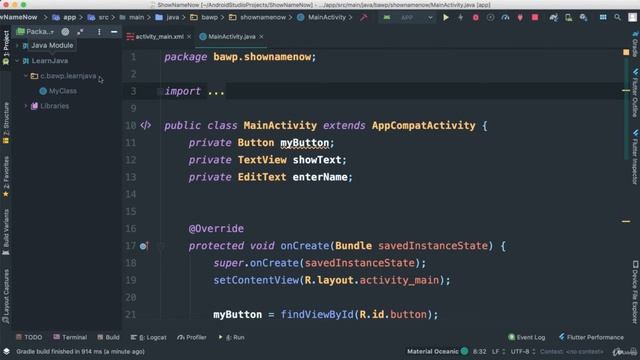Viewport: 640px width, 360px height.
Task: Open the Run tool window
Action: pyautogui.click(x=231, y=337)
